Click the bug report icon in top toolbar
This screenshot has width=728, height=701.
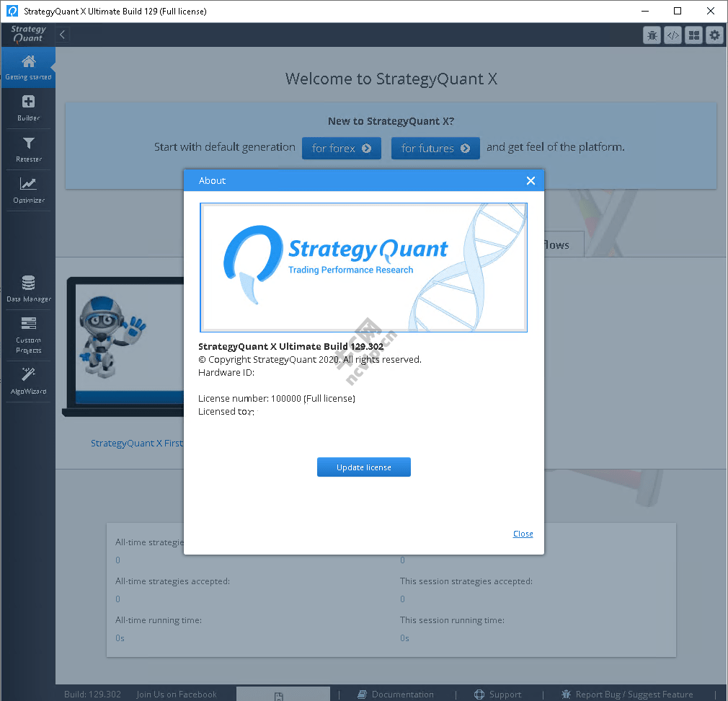pos(652,35)
